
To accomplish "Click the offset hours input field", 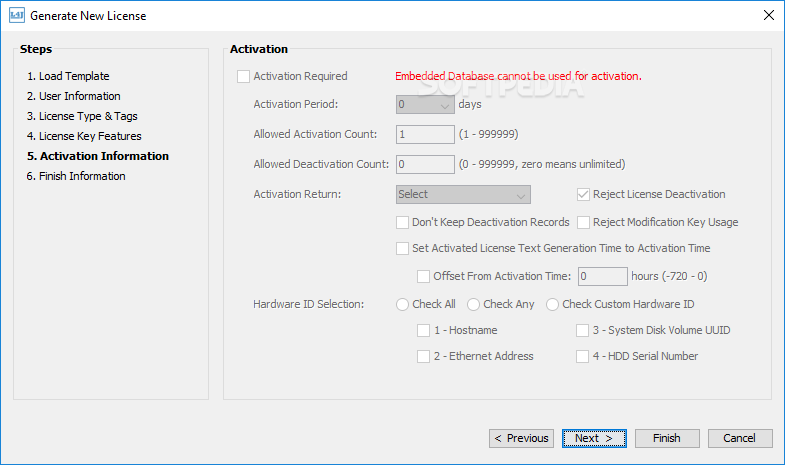I will coord(603,277).
